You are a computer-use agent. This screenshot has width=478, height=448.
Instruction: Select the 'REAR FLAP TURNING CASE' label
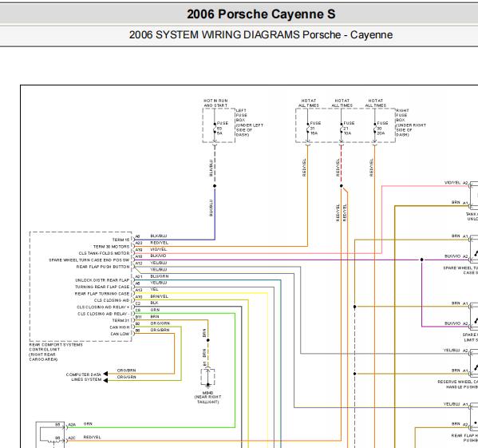(102, 293)
